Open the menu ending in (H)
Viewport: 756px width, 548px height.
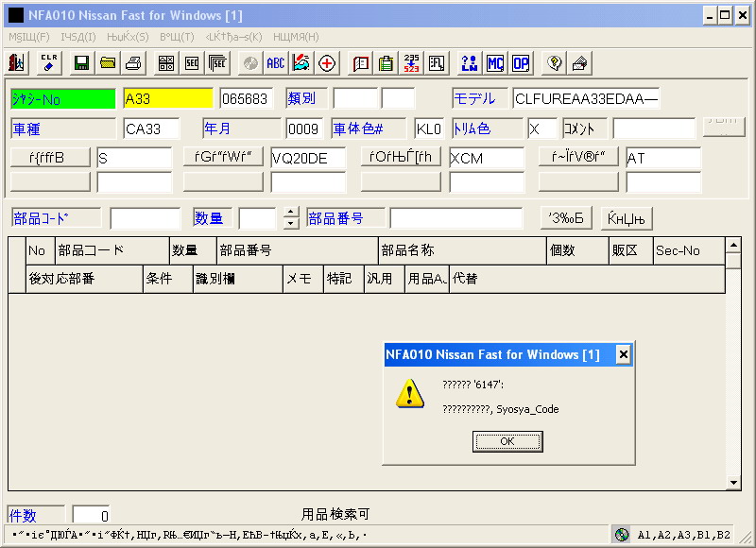pos(296,37)
